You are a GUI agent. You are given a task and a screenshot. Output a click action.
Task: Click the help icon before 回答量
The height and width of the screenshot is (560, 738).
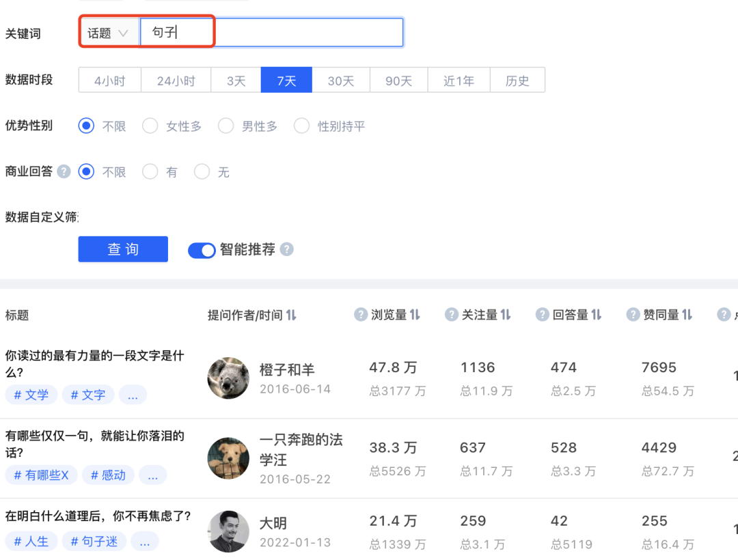tap(542, 315)
